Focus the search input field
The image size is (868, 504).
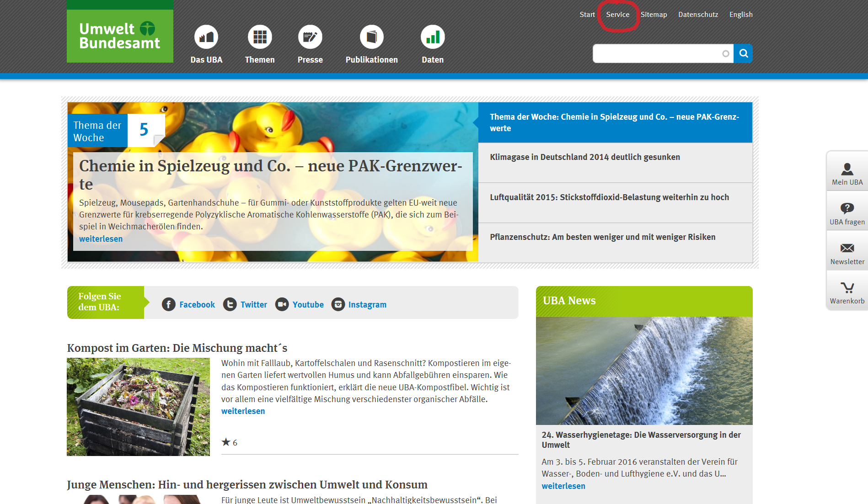[663, 53]
